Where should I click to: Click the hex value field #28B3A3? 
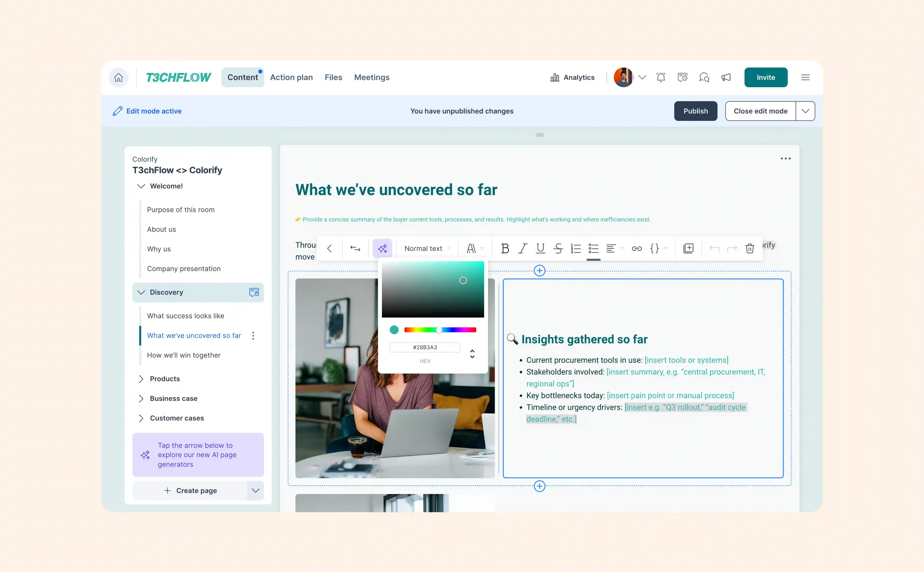[x=425, y=347]
